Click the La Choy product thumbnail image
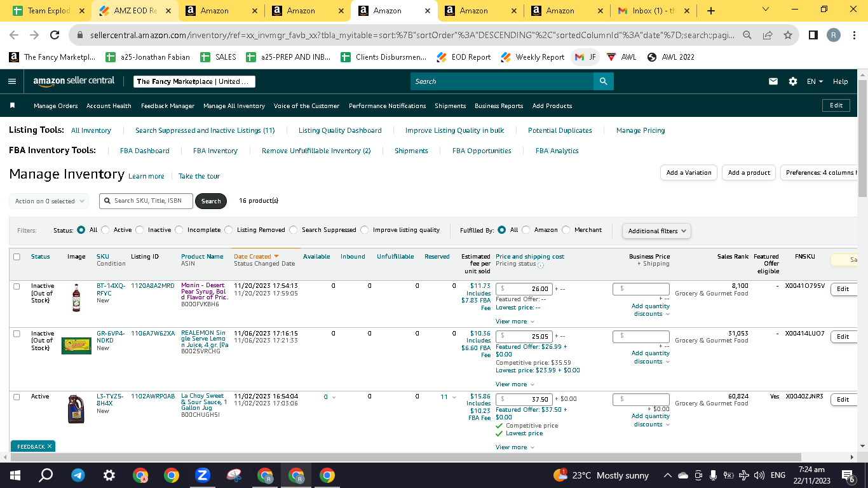The image size is (868, 488). point(76,409)
